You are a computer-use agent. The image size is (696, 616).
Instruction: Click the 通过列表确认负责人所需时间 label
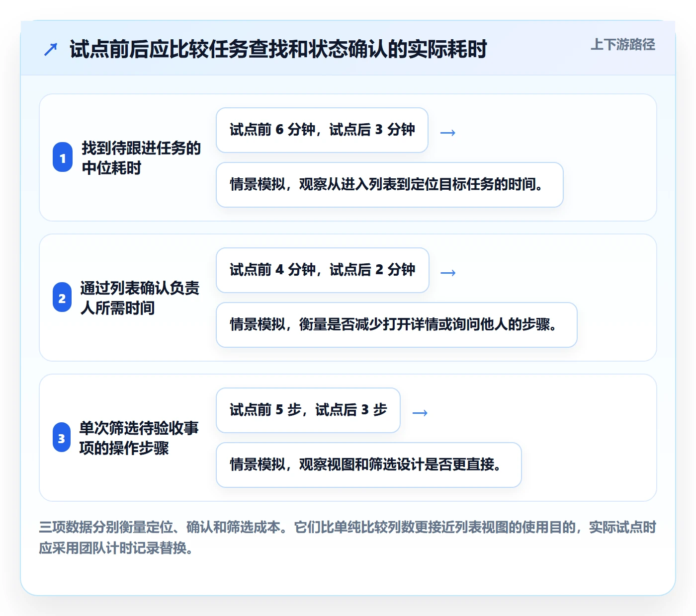[x=140, y=298]
